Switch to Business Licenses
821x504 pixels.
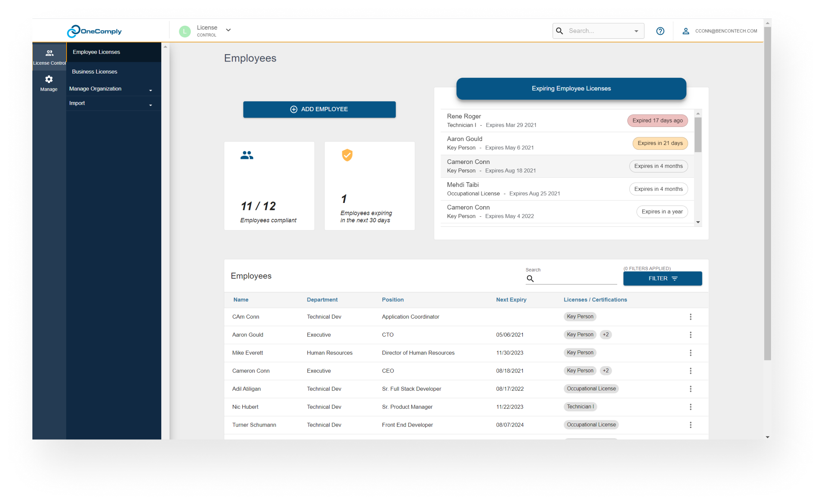pyautogui.click(x=94, y=71)
